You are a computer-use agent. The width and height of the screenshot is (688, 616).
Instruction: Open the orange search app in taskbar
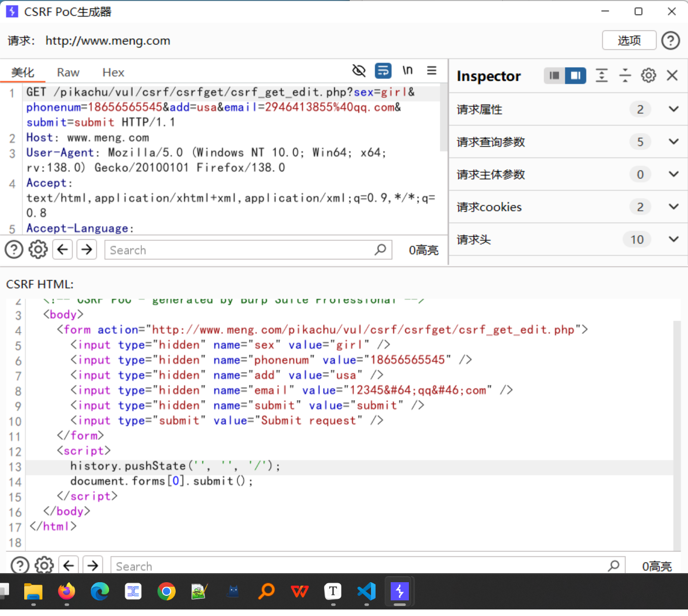[267, 591]
